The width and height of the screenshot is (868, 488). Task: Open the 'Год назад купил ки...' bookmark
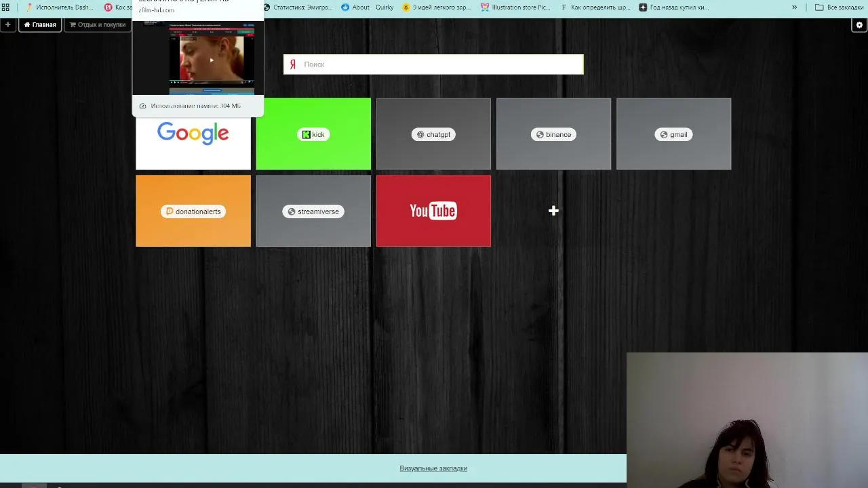tap(674, 7)
